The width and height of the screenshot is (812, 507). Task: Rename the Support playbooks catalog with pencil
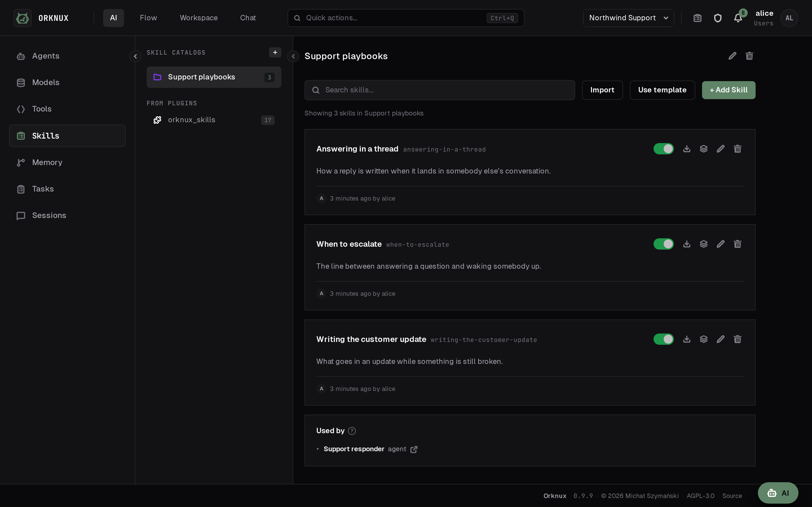pyautogui.click(x=732, y=56)
